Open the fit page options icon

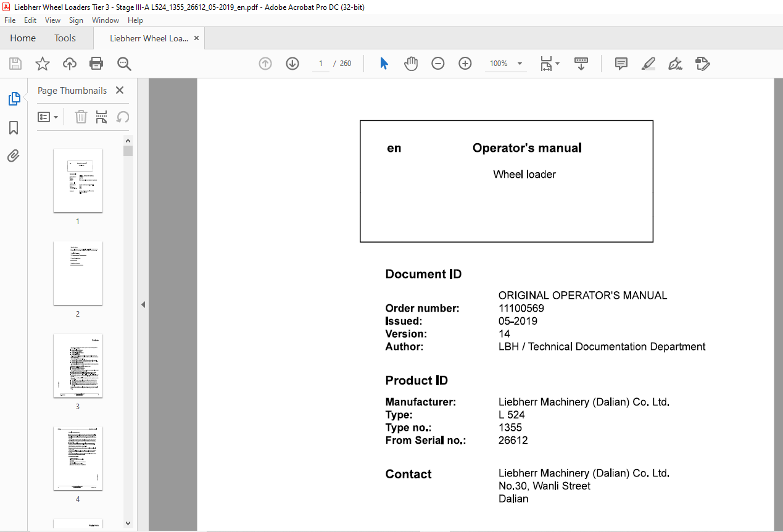pos(549,64)
